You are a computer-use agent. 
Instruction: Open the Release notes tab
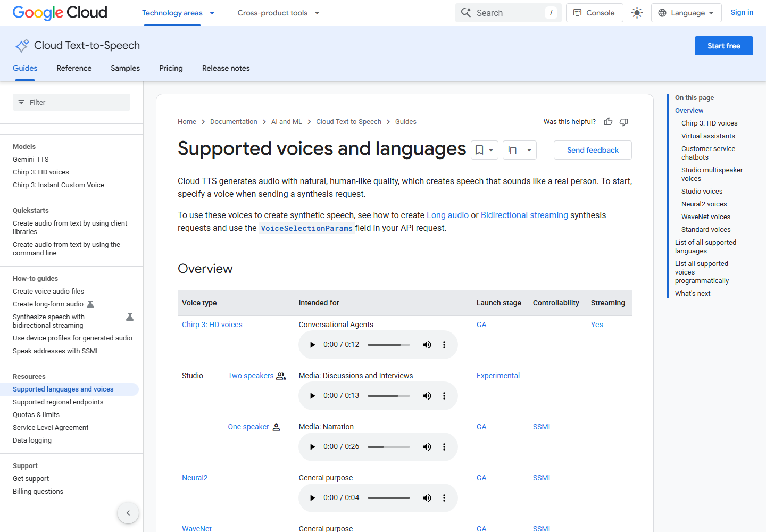[x=226, y=68]
